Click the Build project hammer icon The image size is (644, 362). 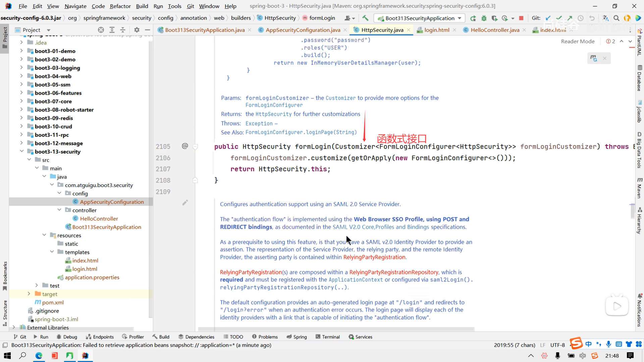point(365,18)
